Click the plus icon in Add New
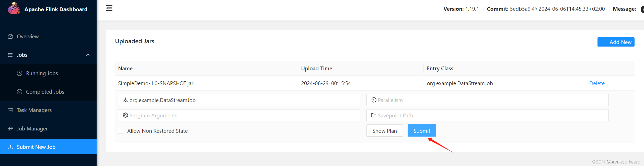This screenshot has height=166, width=644. coord(603,42)
